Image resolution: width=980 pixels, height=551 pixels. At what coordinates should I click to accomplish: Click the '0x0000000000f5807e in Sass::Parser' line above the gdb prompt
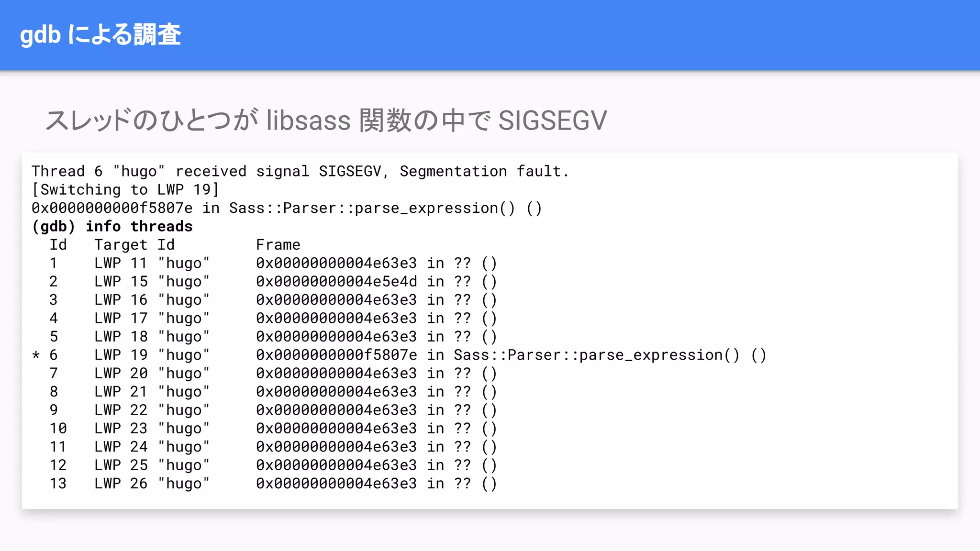pyautogui.click(x=287, y=208)
